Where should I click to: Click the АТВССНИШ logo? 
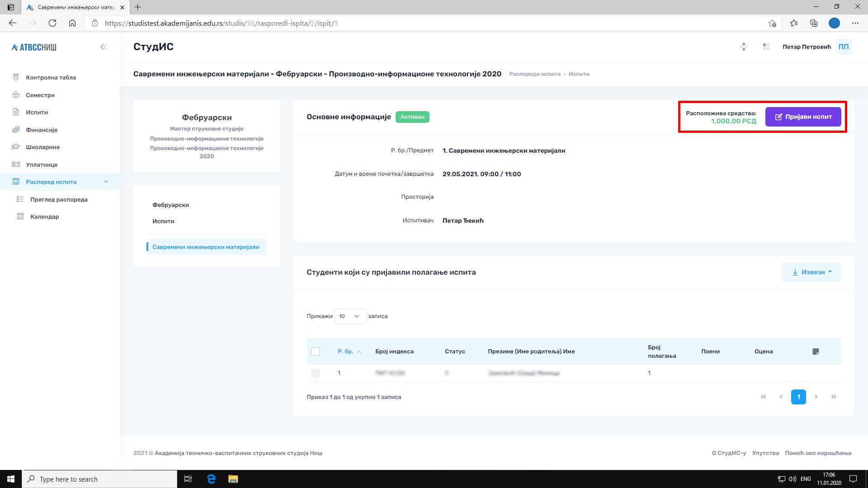pyautogui.click(x=34, y=47)
